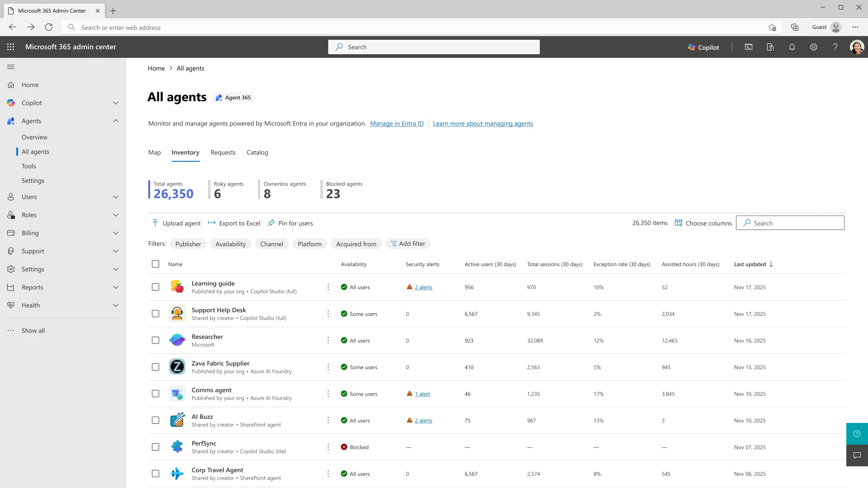Click the Manage in Entra ID link
868x488 pixels.
(396, 123)
